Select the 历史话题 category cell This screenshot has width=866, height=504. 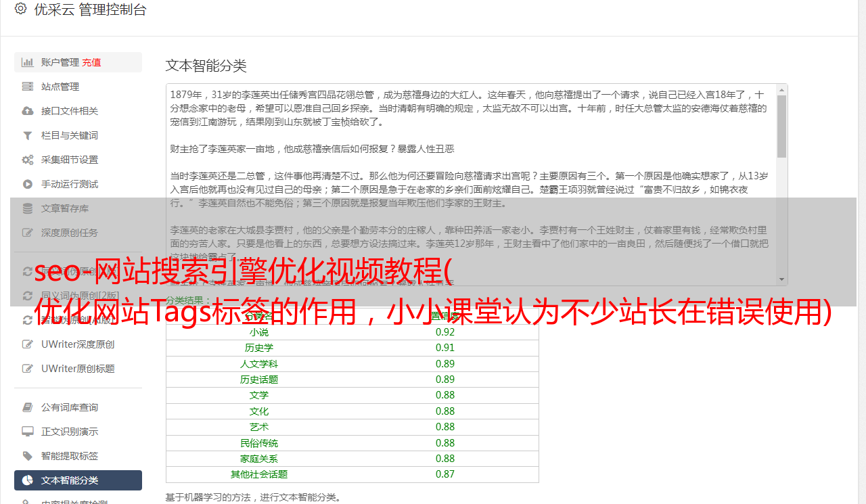pos(259,380)
